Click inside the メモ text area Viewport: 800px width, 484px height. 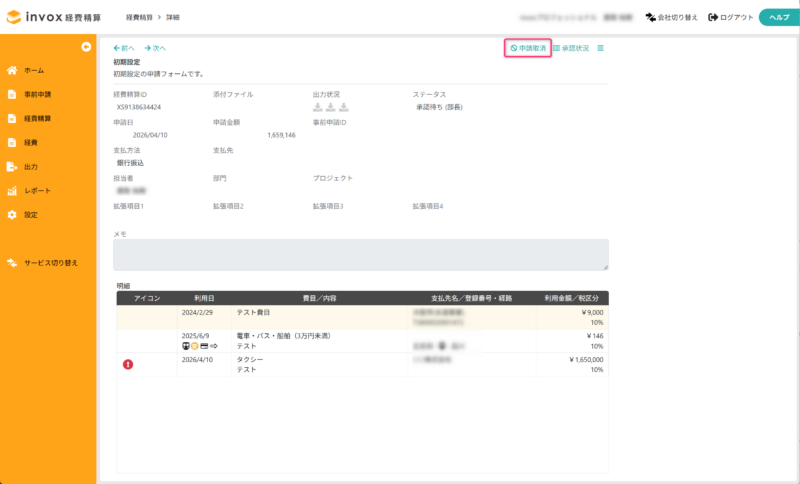tap(361, 254)
